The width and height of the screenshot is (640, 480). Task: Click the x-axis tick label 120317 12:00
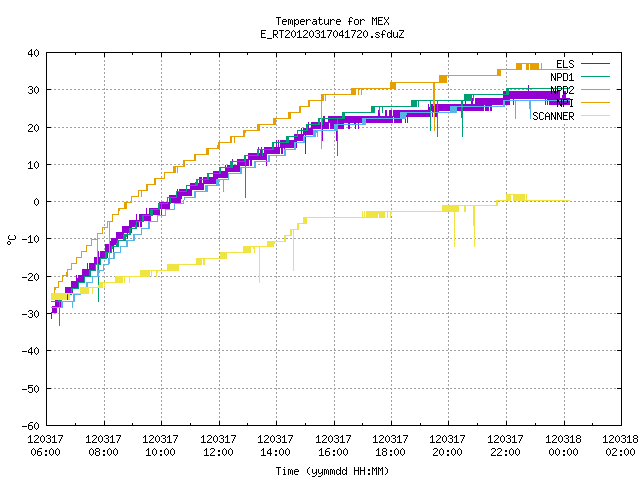coord(218,445)
